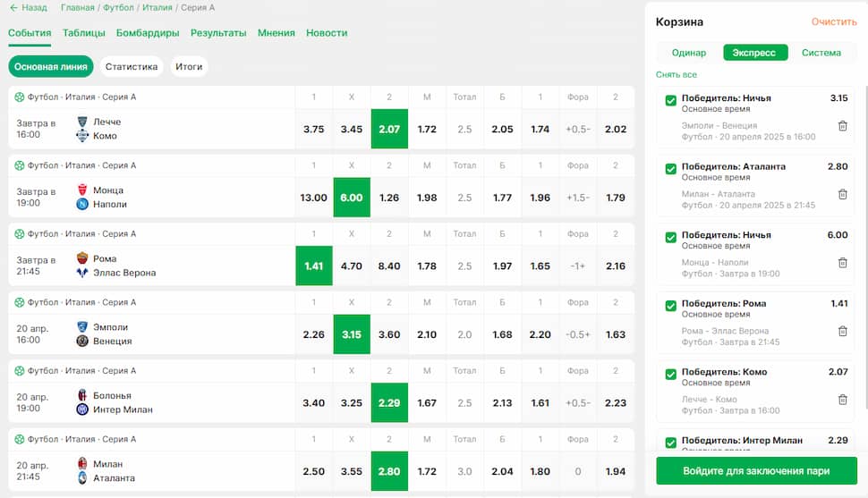868x498 pixels.
Task: Pick 13.00 Монца win odds
Action: [x=314, y=198]
